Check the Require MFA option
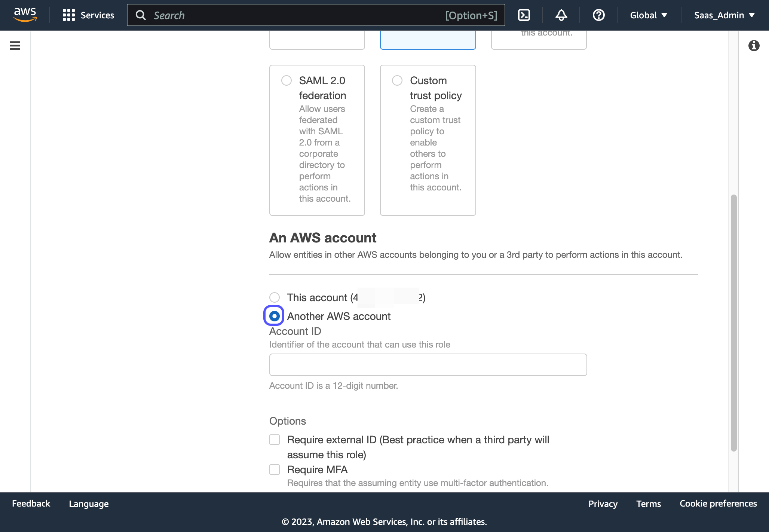 point(275,470)
